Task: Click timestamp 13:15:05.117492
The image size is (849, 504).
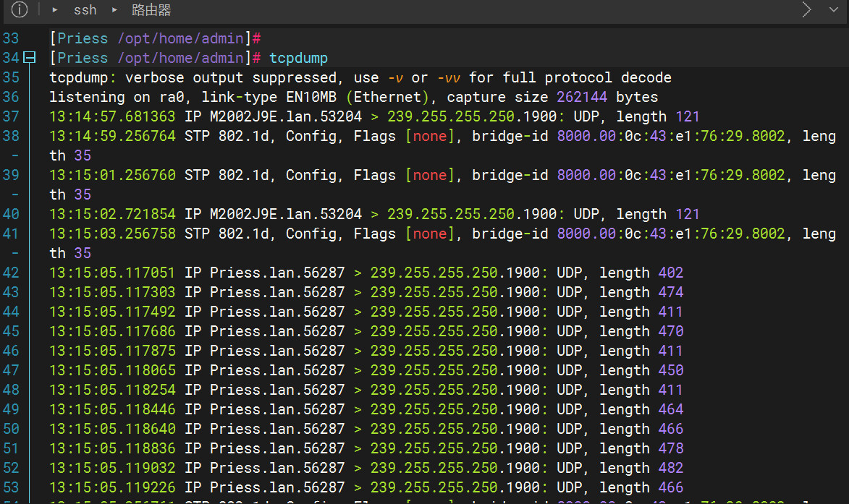Action: [x=112, y=312]
